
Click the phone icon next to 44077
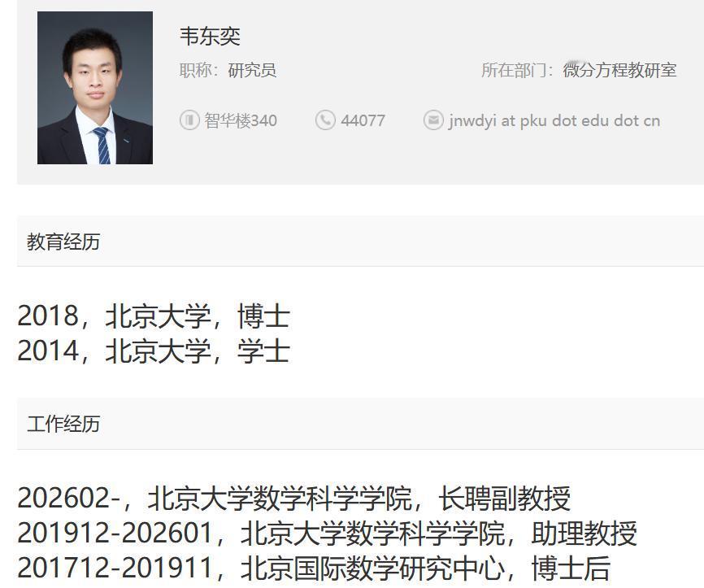[x=325, y=120]
